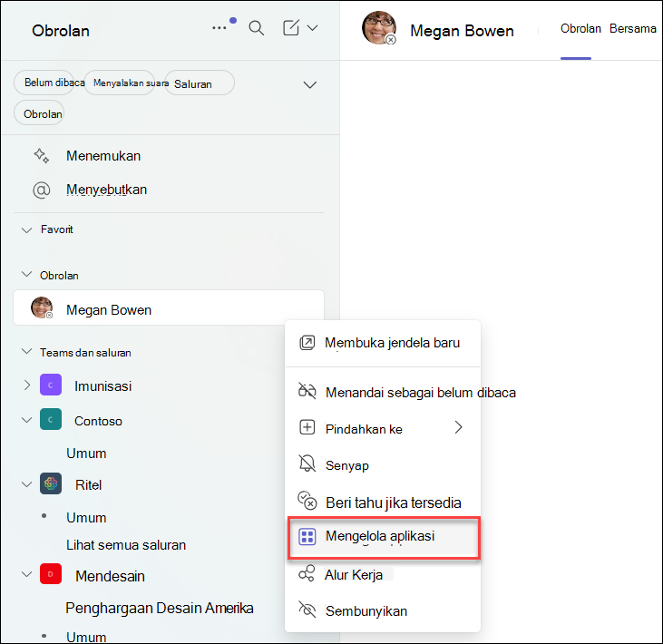The image size is (663, 644).
Task: Click the plus-box icon beside Pindahkan ke
Action: coord(307,427)
